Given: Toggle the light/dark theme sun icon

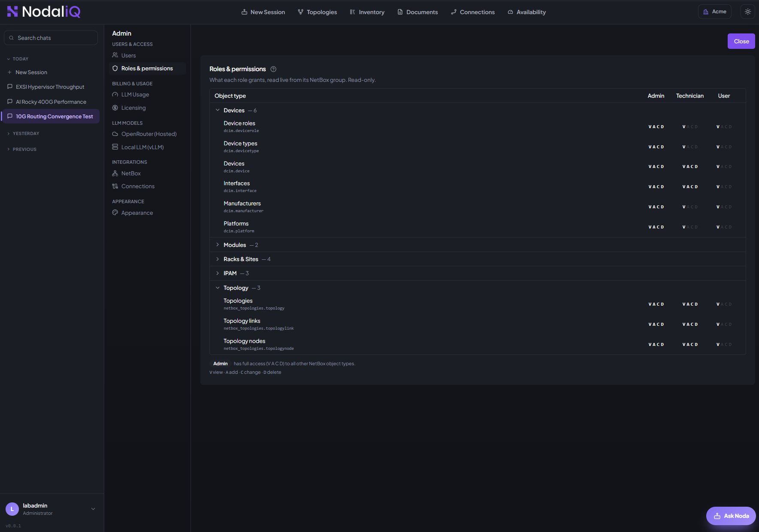Looking at the screenshot, I should pos(748,12).
